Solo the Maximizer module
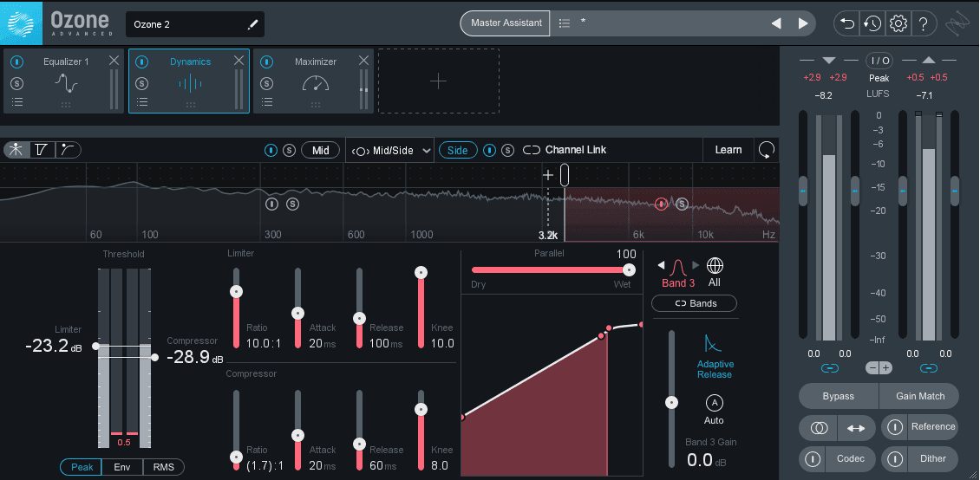The image size is (980, 480). tap(267, 83)
